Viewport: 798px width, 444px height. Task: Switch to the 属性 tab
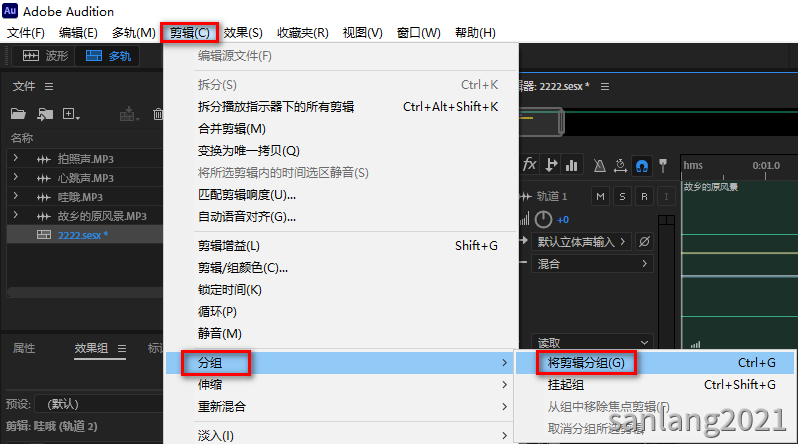tap(23, 348)
